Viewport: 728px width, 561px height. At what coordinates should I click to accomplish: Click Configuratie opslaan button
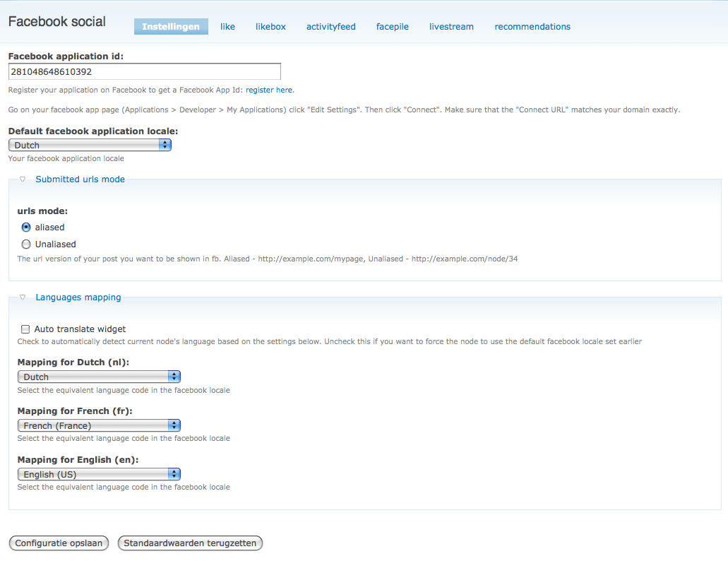[x=59, y=543]
